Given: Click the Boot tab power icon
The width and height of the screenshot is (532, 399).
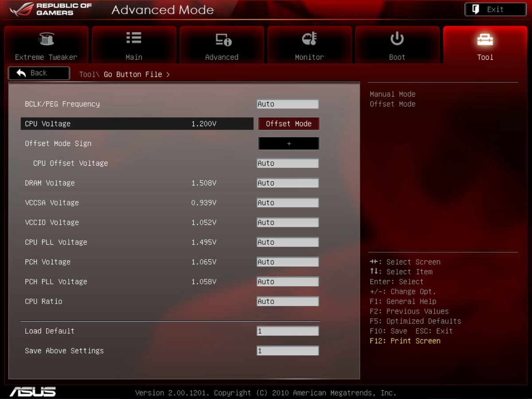Looking at the screenshot, I should (397, 39).
